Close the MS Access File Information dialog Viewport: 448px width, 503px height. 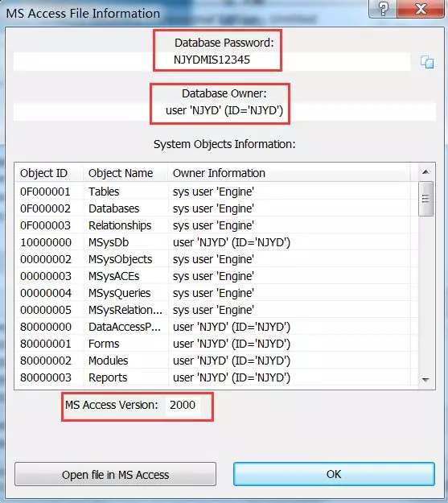[421, 9]
